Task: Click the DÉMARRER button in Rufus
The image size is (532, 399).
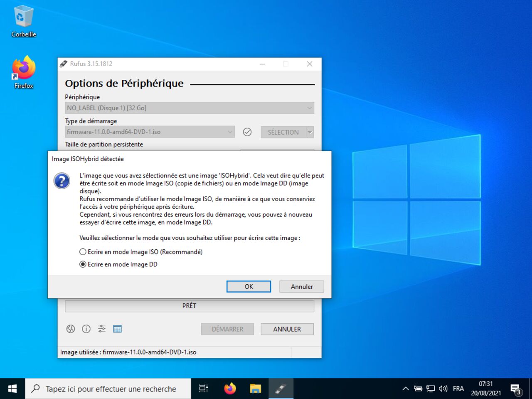Action: click(x=228, y=329)
